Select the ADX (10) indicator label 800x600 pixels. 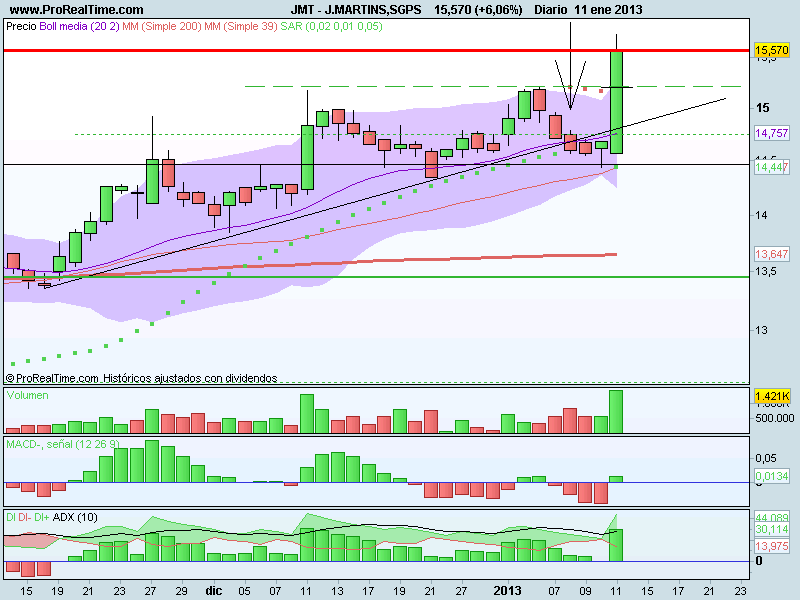point(75,517)
